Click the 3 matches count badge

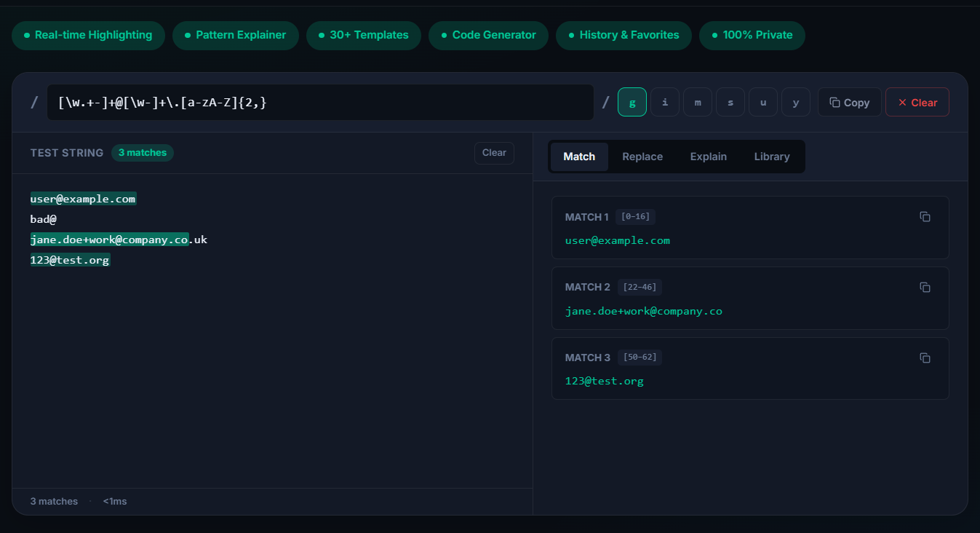tap(143, 152)
